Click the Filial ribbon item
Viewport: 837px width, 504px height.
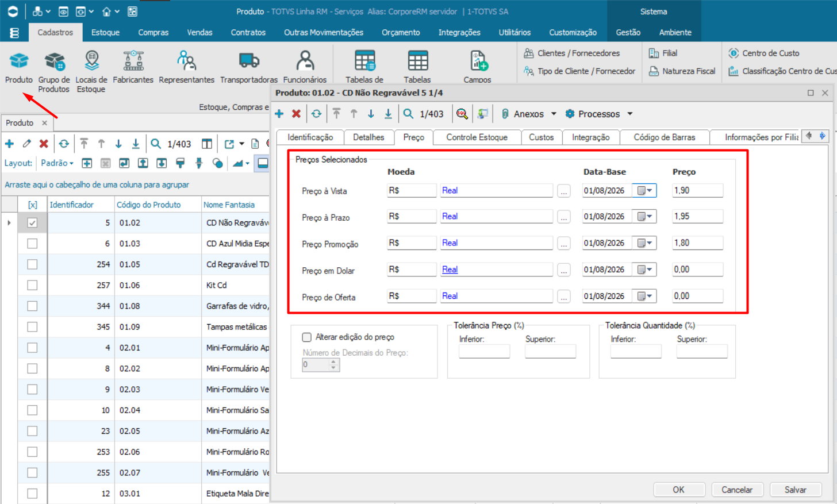point(663,53)
